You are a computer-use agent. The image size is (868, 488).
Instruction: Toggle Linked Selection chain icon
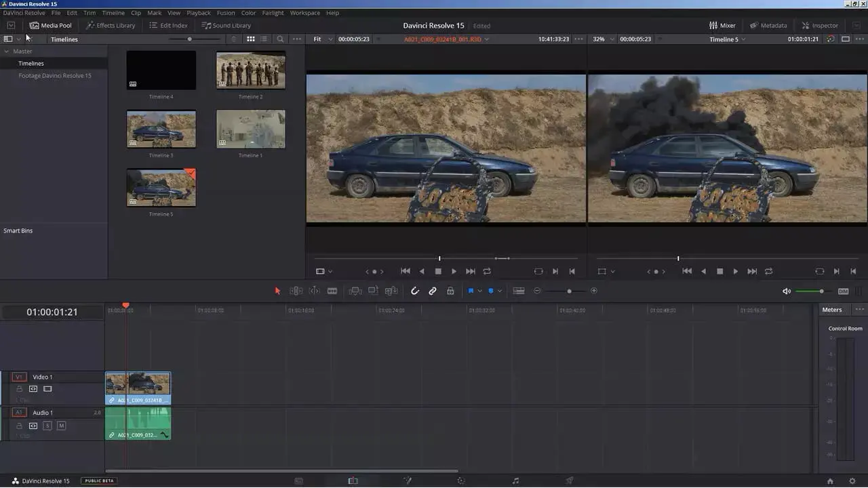(x=433, y=291)
